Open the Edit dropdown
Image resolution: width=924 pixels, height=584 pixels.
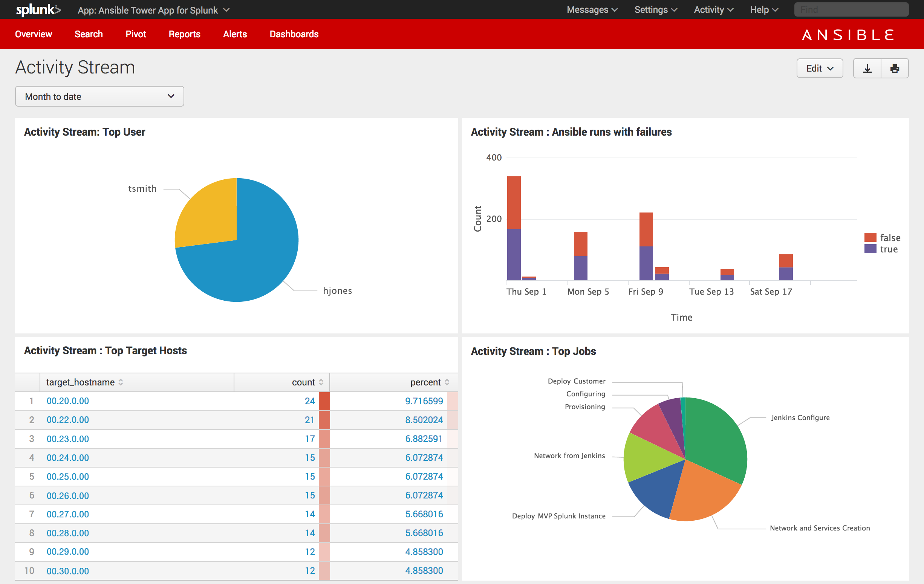point(820,68)
